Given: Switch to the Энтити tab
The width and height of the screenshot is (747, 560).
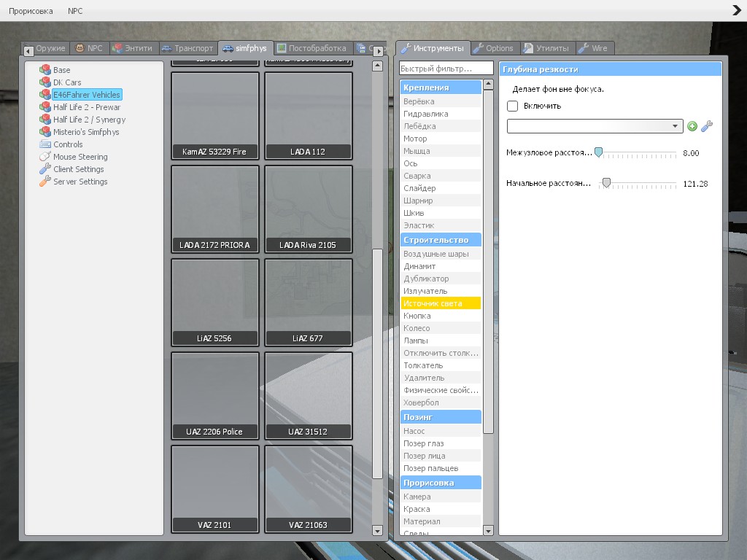Looking at the screenshot, I should coord(133,48).
